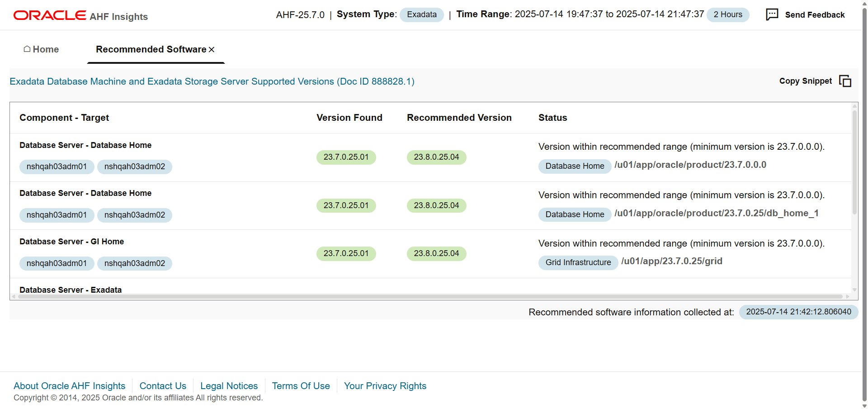868x409 pixels.
Task: Click the Recommended Version column header
Action: pos(459,118)
